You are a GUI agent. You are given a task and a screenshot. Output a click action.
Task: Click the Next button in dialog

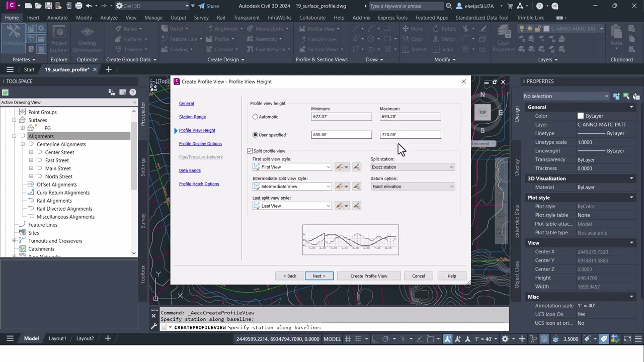(x=319, y=276)
